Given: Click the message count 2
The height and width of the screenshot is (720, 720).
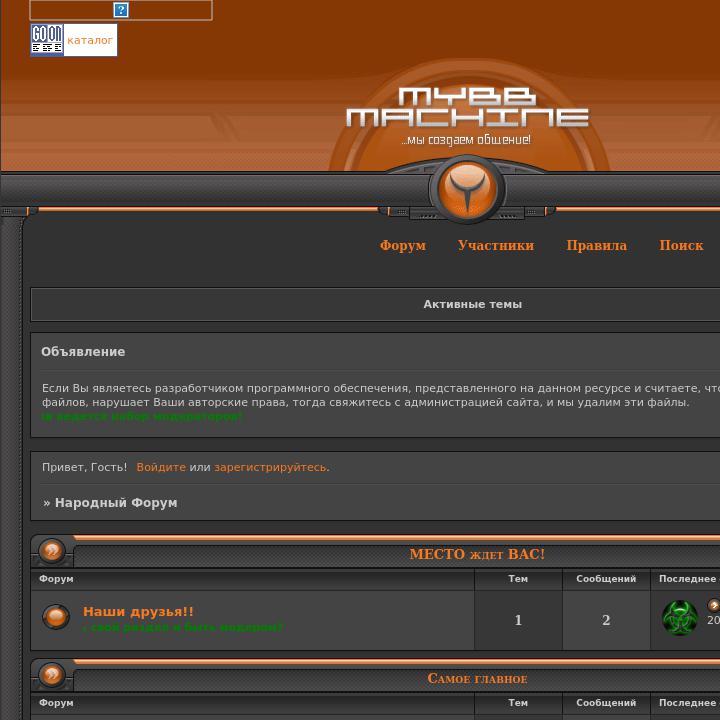Looking at the screenshot, I should [606, 620].
